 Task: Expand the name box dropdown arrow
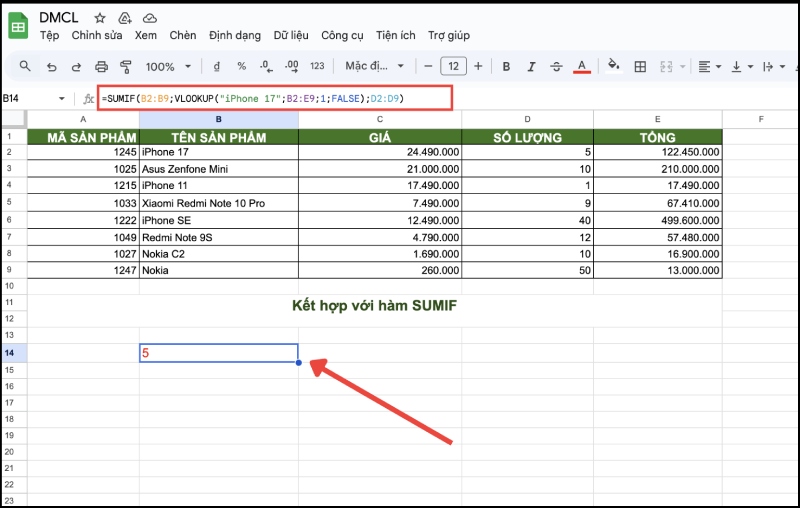[x=62, y=98]
